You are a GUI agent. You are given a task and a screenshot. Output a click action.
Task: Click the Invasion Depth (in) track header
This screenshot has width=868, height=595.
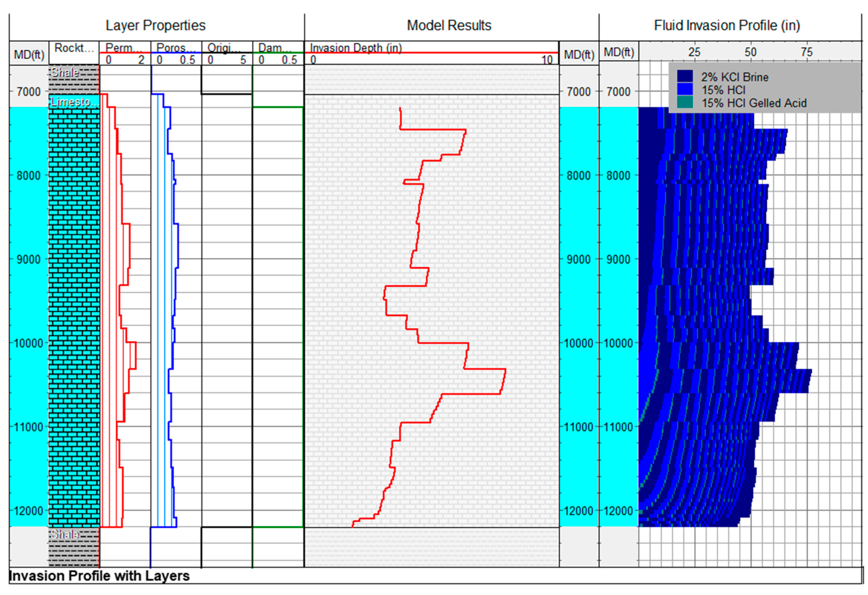[x=356, y=48]
